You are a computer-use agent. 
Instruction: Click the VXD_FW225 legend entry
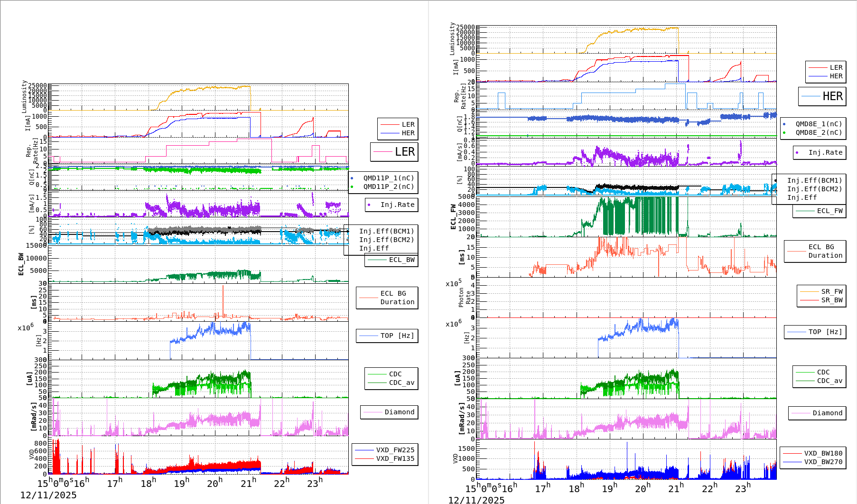394,450
